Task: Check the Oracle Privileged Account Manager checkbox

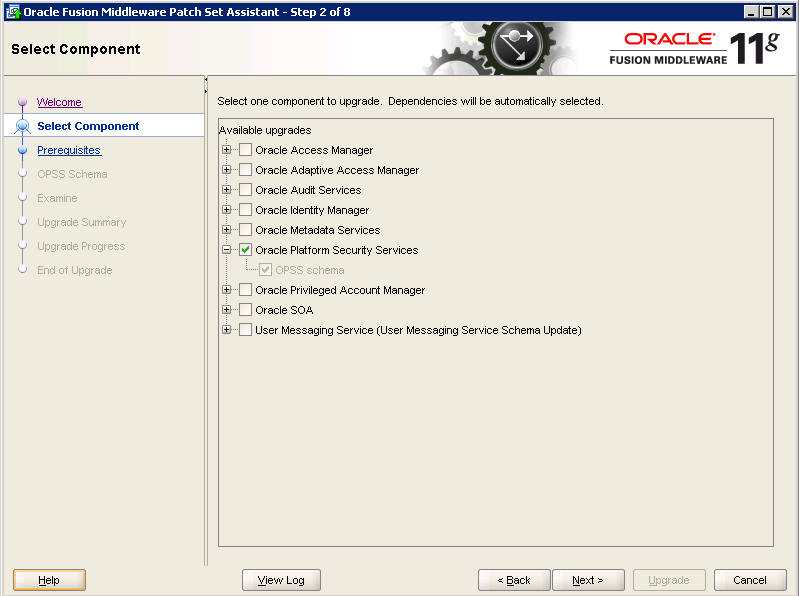Action: tap(246, 290)
